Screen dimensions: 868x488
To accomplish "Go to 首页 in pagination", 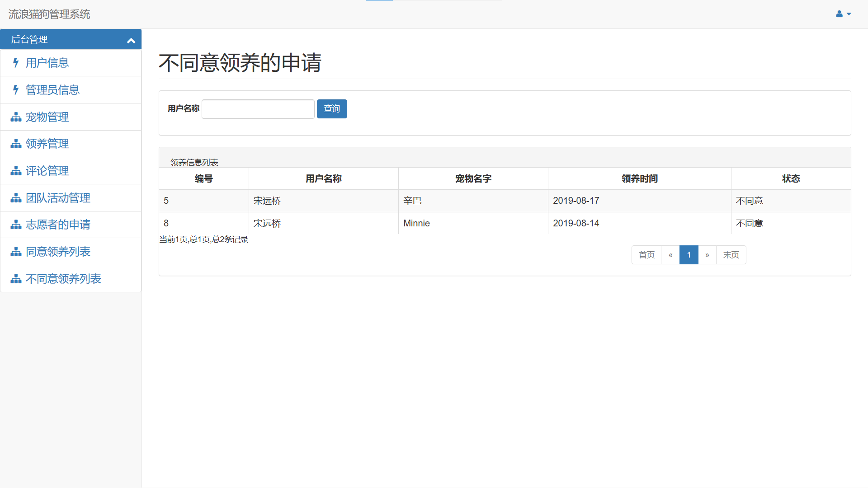I will (x=646, y=255).
